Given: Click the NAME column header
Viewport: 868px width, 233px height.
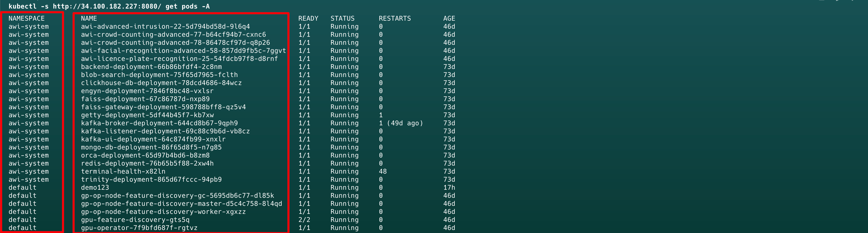Looking at the screenshot, I should (x=89, y=19).
